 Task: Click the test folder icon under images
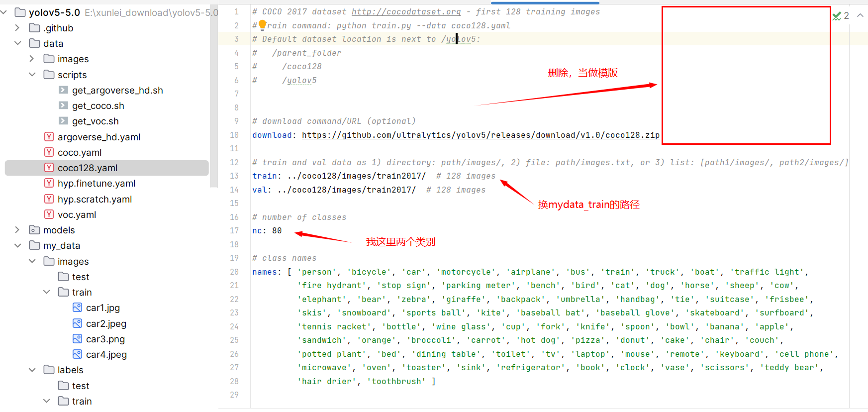coord(64,277)
